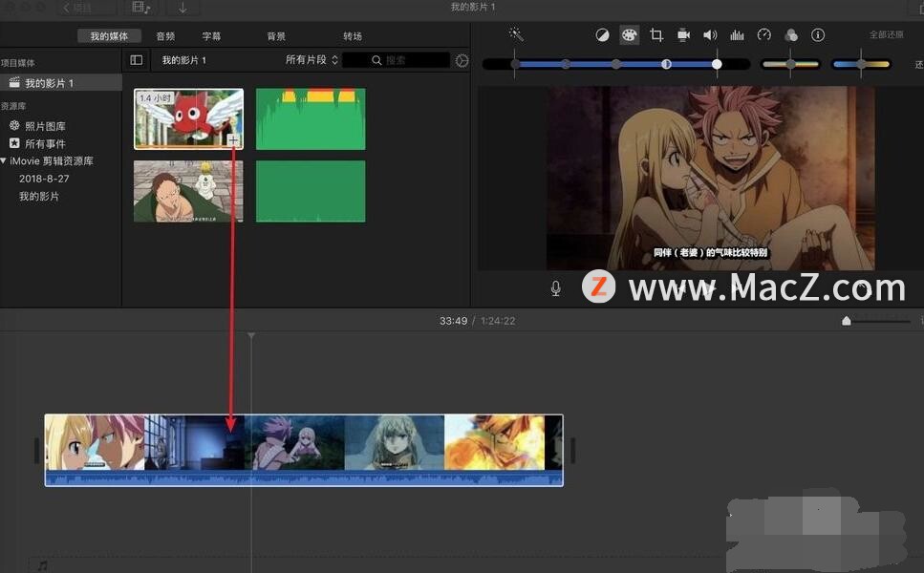Click the saturation slider
Image resolution: width=924 pixels, height=573 pixels.
click(x=790, y=64)
